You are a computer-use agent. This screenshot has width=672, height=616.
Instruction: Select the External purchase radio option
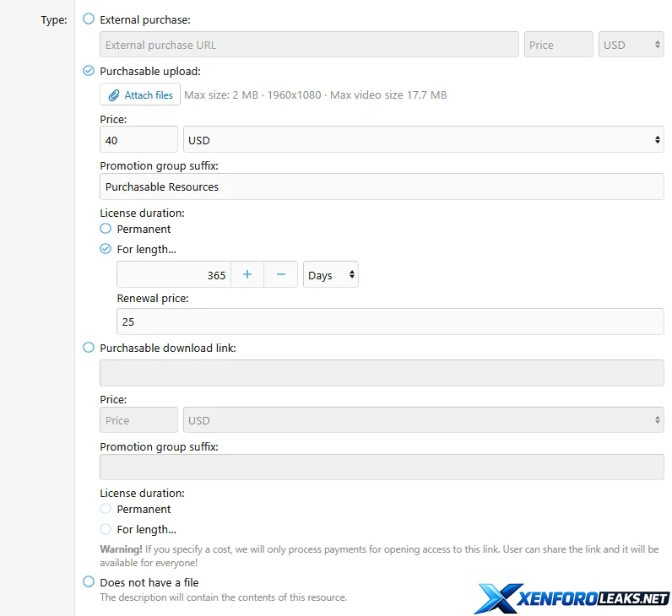(x=89, y=19)
